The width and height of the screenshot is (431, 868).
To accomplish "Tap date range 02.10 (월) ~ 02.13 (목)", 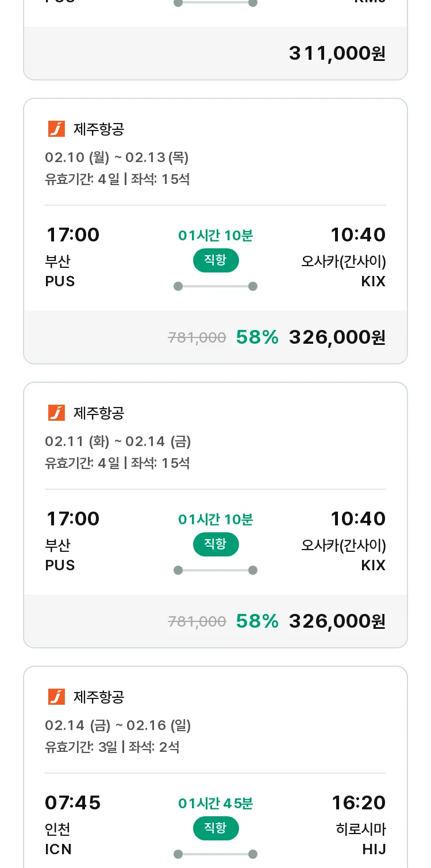I will coord(117,158).
